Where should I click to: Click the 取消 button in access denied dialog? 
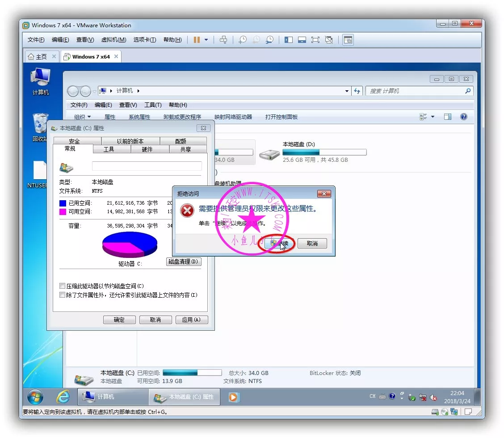312,244
